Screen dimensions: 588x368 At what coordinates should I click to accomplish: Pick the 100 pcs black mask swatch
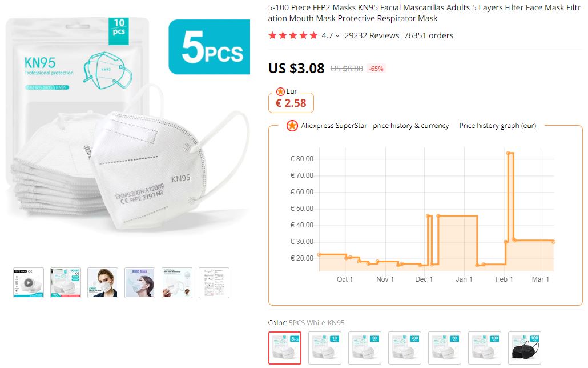pos(525,348)
